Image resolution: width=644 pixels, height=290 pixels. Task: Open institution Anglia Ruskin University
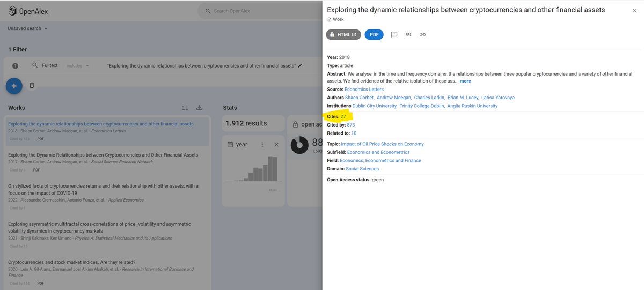click(473, 106)
